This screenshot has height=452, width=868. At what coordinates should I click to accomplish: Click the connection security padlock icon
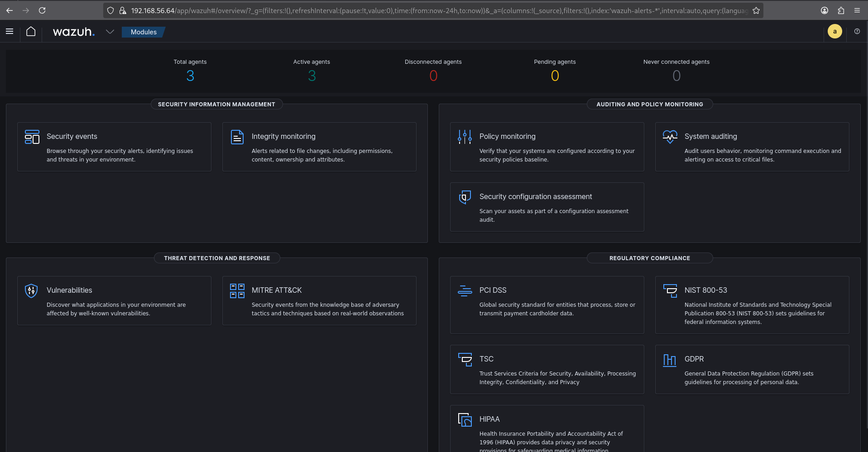point(122,10)
